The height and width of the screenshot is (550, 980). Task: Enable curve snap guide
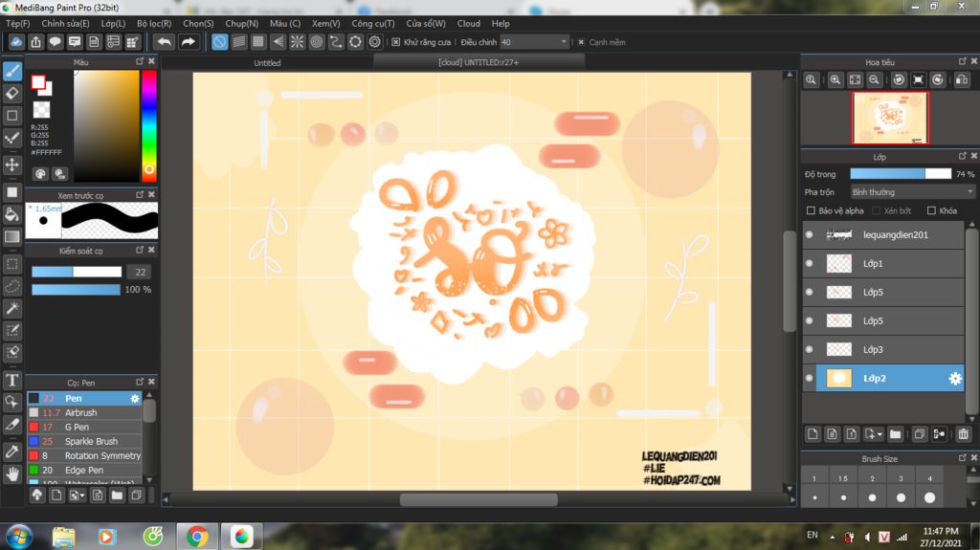(x=336, y=42)
